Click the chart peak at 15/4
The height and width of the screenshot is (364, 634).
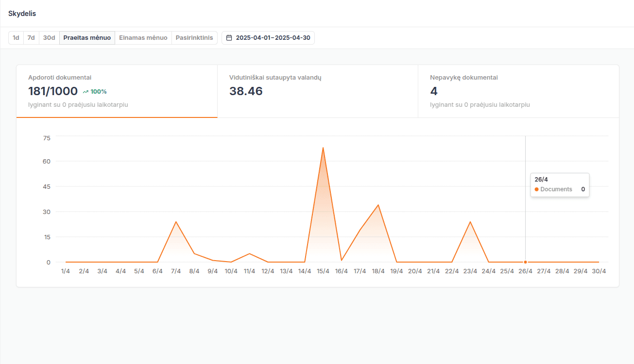pos(323,148)
